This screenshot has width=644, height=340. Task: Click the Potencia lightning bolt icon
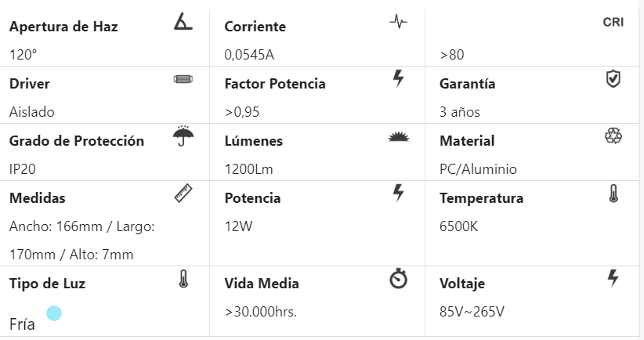click(x=398, y=193)
